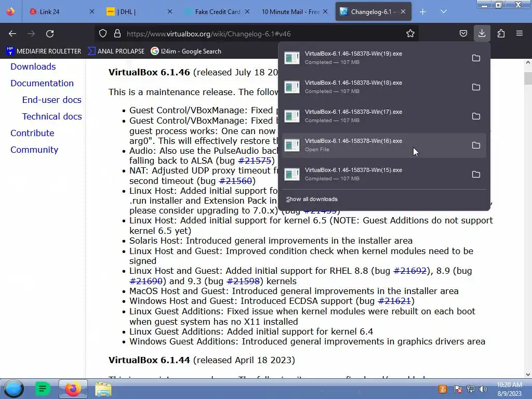Open the Documentation sidebar link
Viewport: 532px width, 399px height.
click(x=42, y=83)
